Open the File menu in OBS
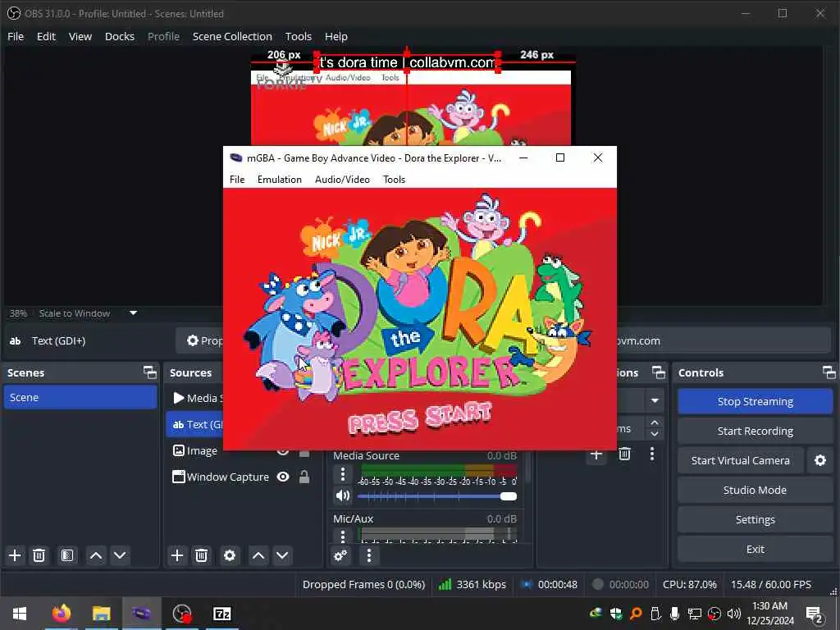 (x=16, y=36)
